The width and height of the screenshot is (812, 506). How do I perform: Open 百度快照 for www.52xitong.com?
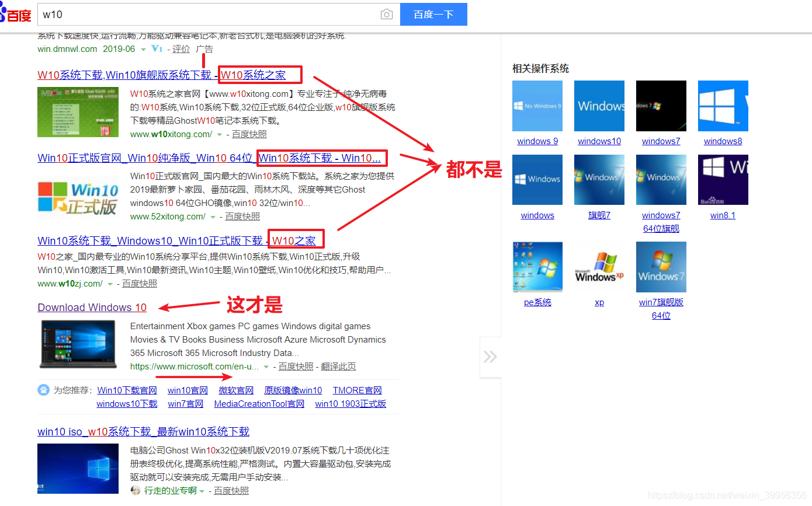[242, 217]
